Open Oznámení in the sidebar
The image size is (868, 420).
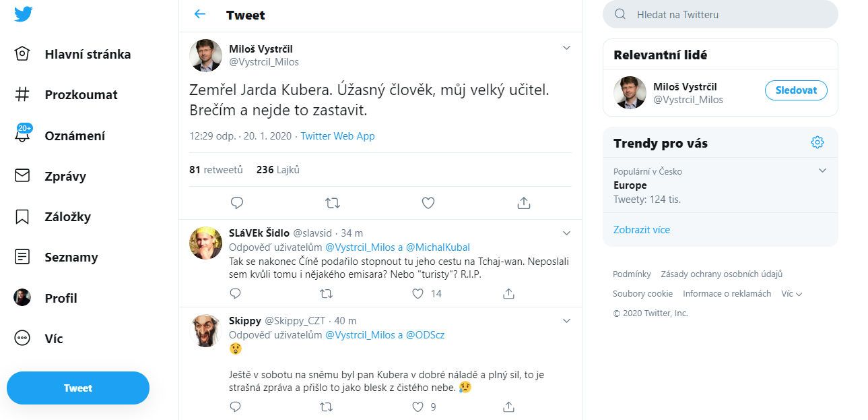pyautogui.click(x=75, y=136)
